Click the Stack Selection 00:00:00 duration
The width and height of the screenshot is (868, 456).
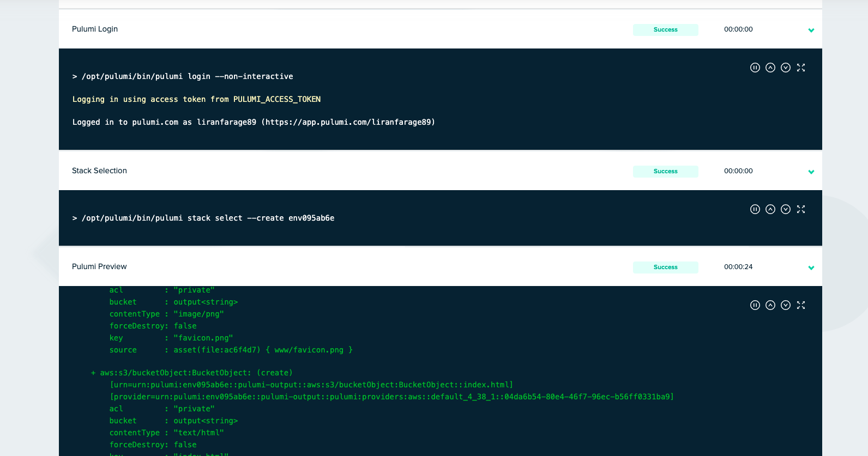click(738, 171)
